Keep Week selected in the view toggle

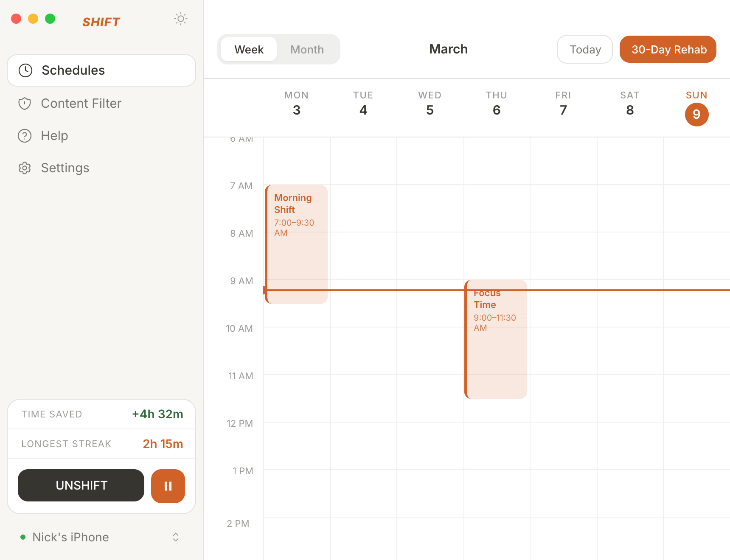[x=248, y=49]
